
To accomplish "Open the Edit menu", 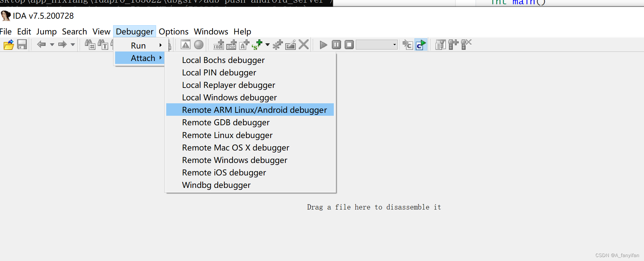I will (x=24, y=31).
